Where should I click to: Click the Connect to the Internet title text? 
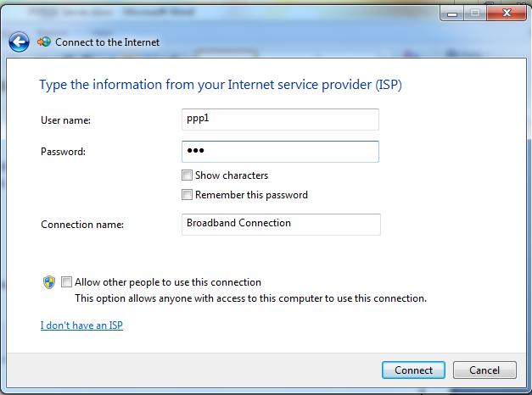click(107, 42)
